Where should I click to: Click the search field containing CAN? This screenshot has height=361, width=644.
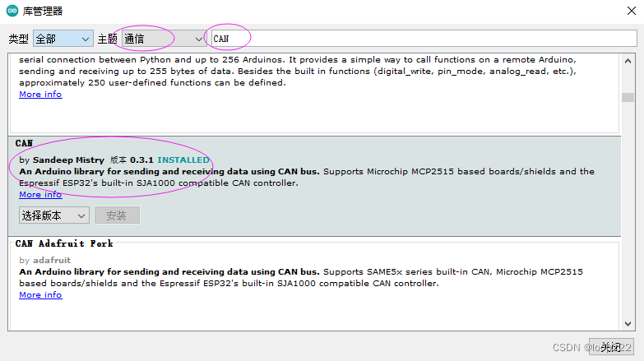424,39
